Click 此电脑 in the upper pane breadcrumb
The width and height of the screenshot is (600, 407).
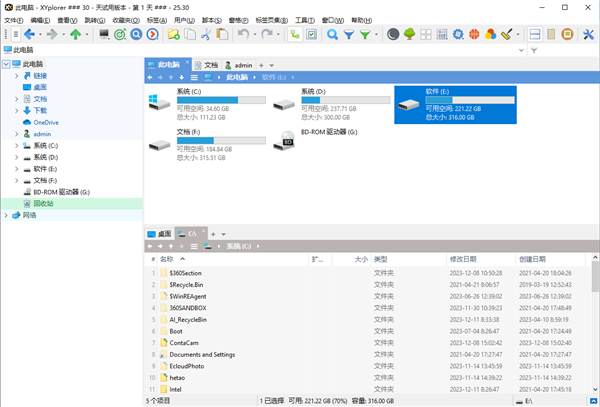pos(237,77)
